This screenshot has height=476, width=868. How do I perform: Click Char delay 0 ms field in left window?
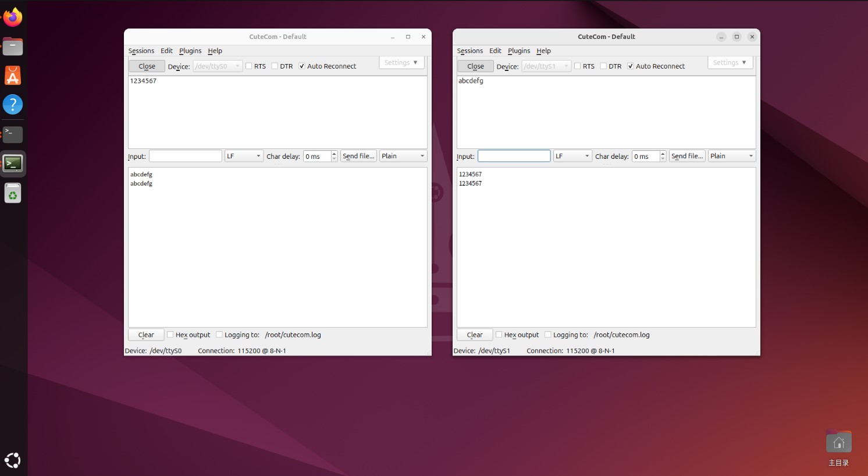pyautogui.click(x=317, y=156)
